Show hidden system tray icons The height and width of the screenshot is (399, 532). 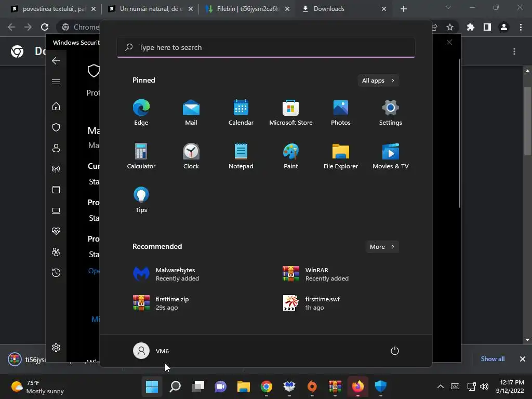click(x=441, y=387)
